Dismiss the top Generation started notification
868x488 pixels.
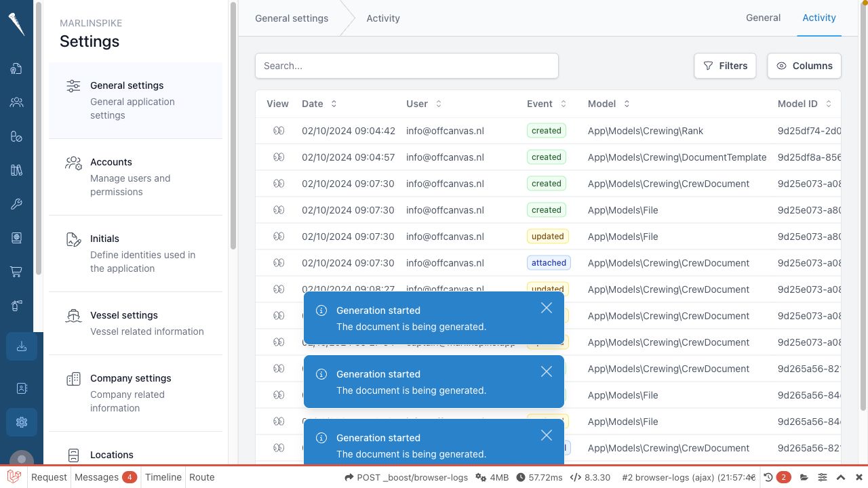(547, 308)
